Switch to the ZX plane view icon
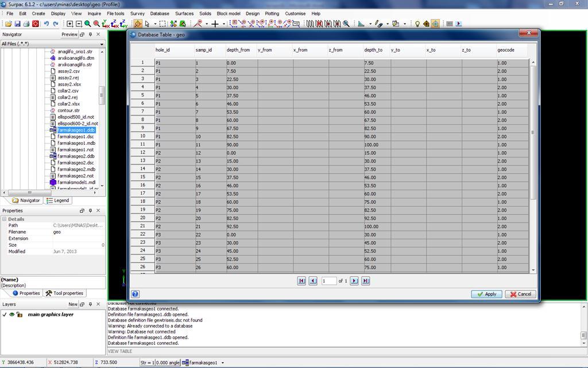 (x=115, y=24)
